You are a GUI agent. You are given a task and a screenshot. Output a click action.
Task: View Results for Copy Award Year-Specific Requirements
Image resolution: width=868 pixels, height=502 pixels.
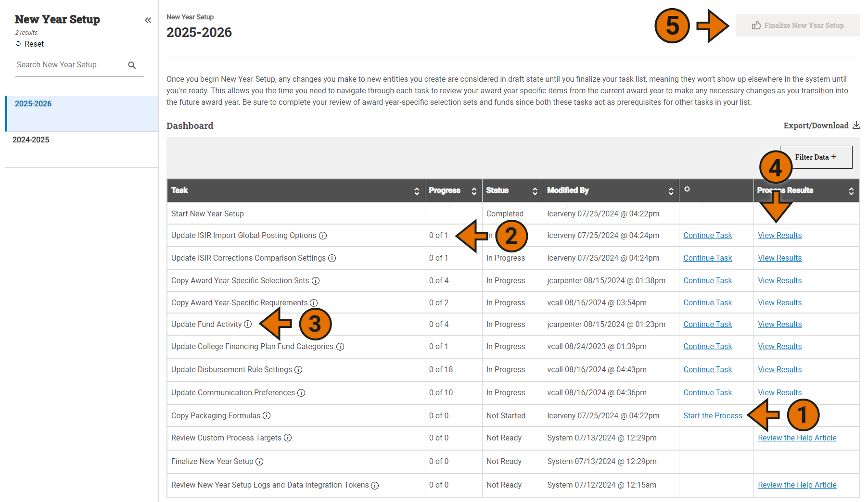[779, 303]
